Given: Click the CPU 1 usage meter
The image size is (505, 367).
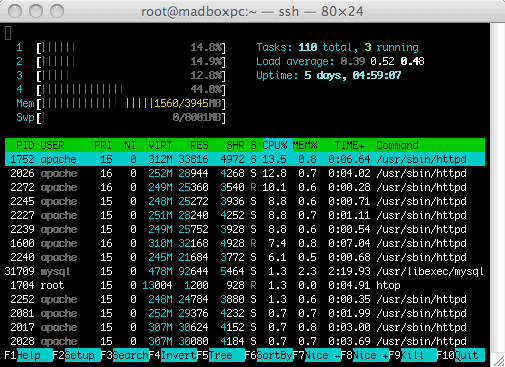Looking at the screenshot, I should 131,48.
